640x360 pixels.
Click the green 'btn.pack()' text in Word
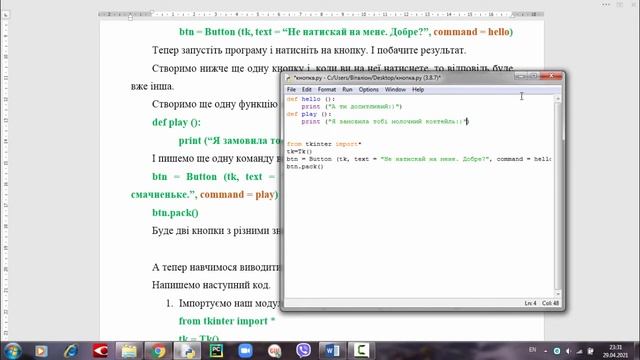click(175, 213)
